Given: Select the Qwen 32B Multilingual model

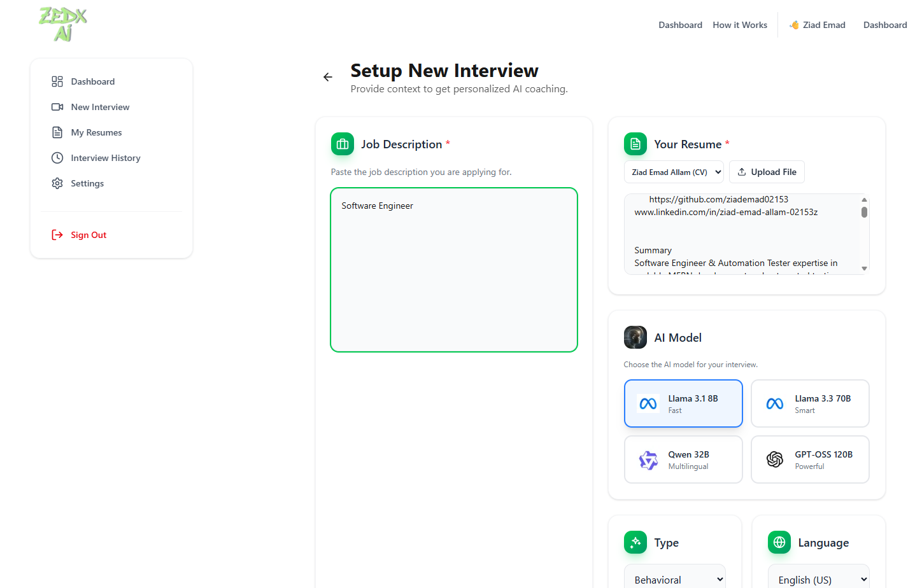Looking at the screenshot, I should click(x=683, y=459).
